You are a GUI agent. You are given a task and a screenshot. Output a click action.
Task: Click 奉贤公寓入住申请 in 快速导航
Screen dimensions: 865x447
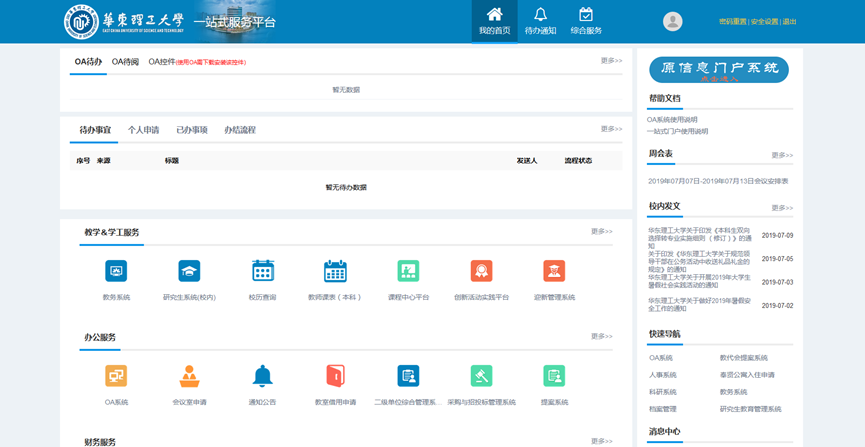coord(747,375)
